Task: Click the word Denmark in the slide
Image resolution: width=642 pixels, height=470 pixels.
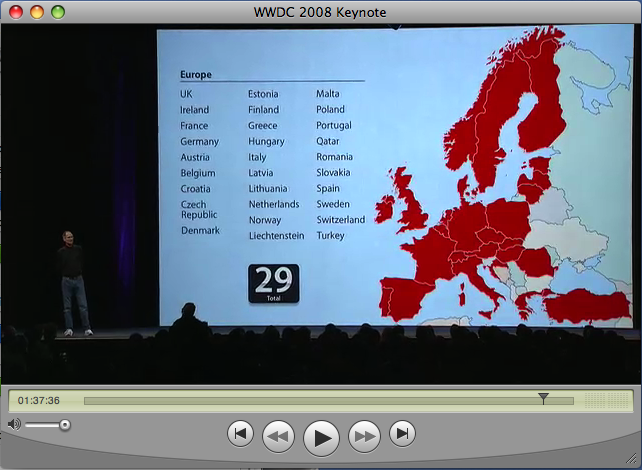Action: coord(200,230)
